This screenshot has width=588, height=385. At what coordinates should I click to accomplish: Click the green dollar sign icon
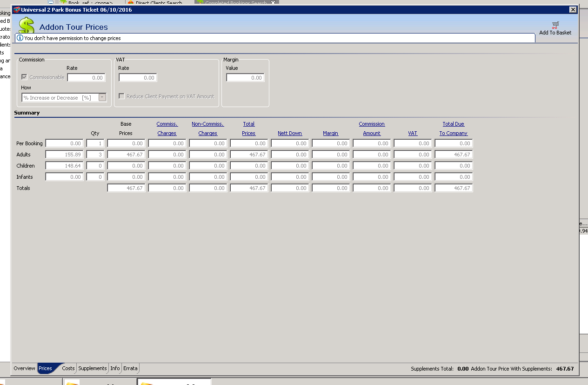pyautogui.click(x=27, y=26)
